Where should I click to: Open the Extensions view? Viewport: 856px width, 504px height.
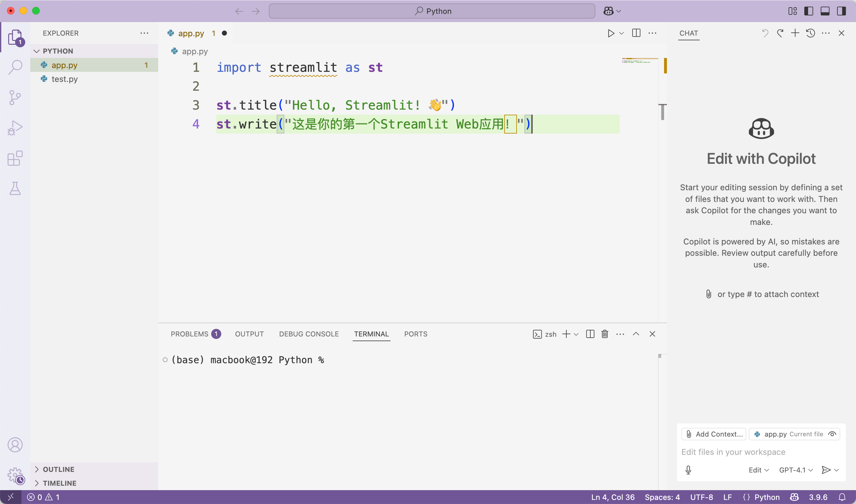click(15, 158)
